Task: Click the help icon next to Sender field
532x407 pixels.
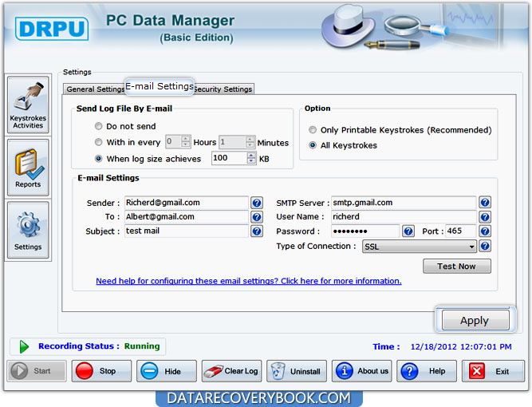Action: tap(257, 203)
